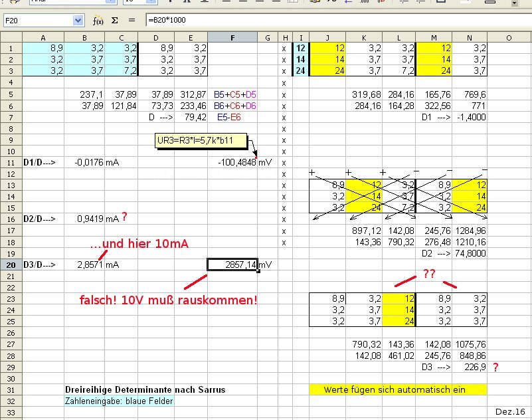This screenshot has width=532, height=420.
Task: Click 'Dreireihige Determinante nach Sarrus' heading
Action: 145,390
